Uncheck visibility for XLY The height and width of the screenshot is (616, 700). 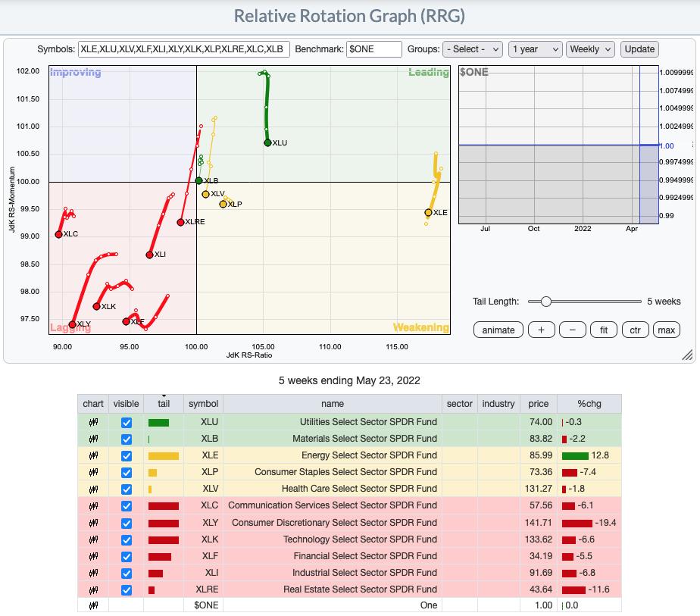point(127,523)
